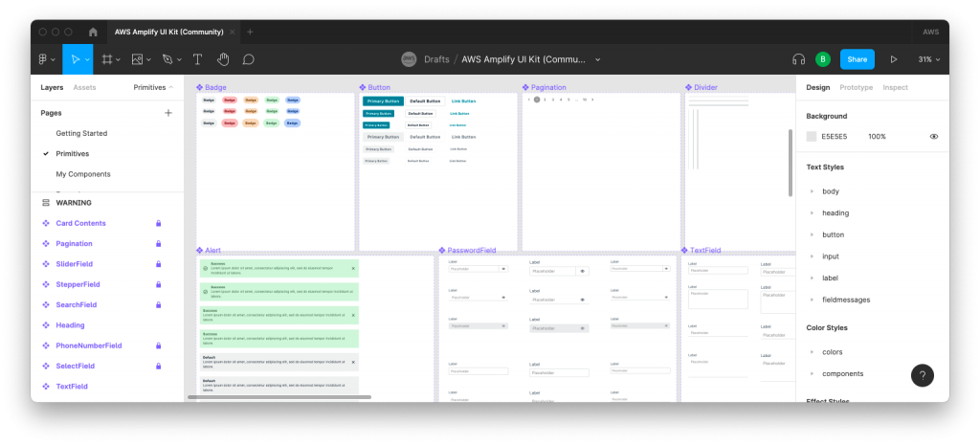
Task: Unlock the SearchField layer
Action: [x=159, y=305]
